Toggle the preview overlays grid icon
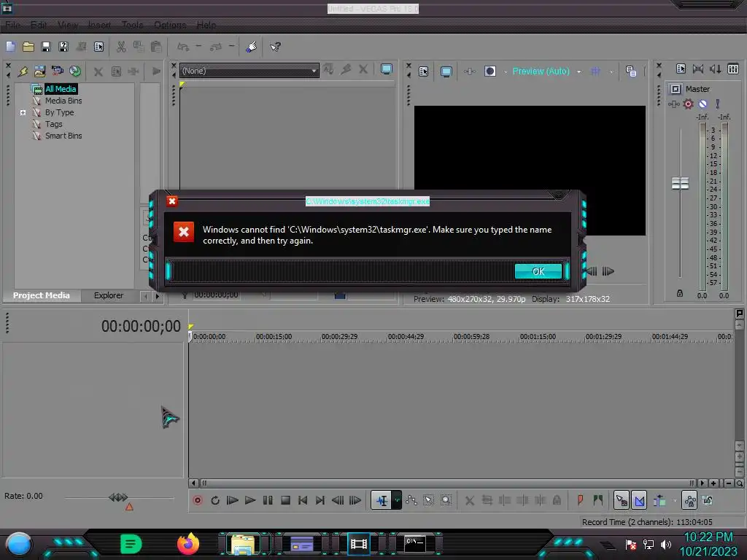 [595, 71]
